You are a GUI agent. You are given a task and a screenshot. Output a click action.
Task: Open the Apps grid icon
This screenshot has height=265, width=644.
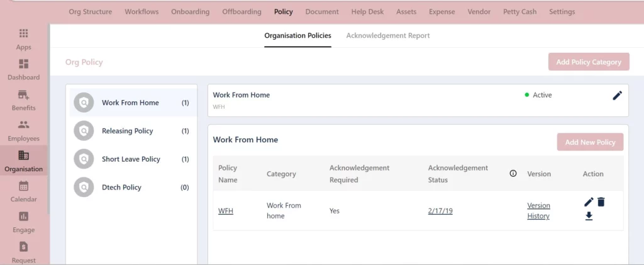tap(23, 34)
